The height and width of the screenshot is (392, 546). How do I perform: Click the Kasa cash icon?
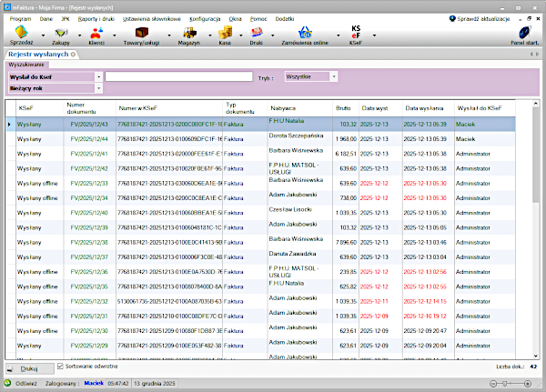tap(225, 34)
